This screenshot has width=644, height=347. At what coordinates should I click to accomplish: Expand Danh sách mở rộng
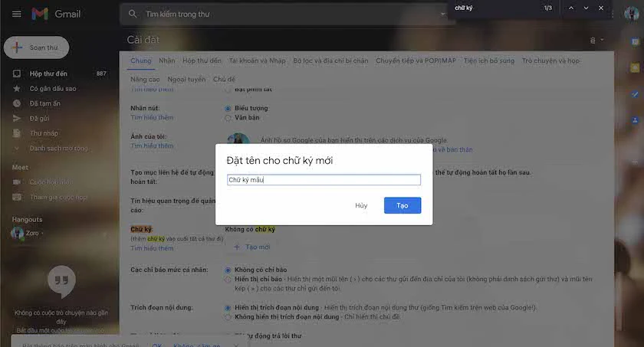pyautogui.click(x=60, y=148)
